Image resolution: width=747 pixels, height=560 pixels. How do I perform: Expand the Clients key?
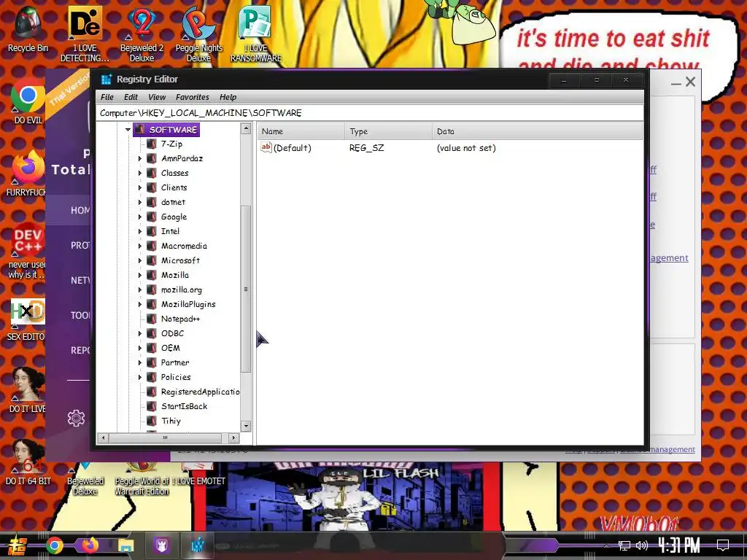click(140, 187)
